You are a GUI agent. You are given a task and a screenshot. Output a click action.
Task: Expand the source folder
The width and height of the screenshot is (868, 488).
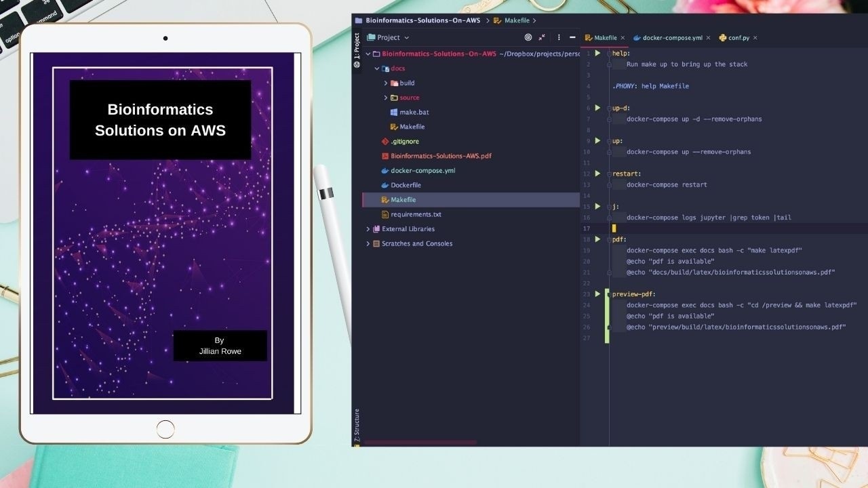point(386,98)
